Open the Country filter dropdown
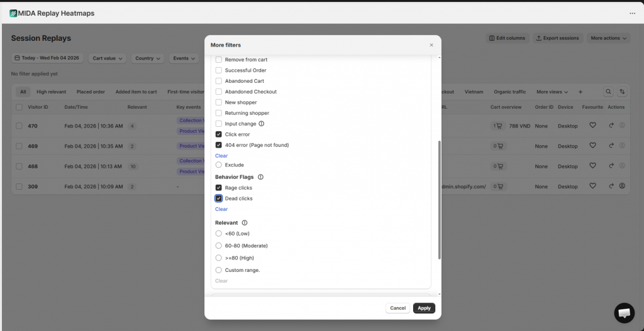The height and width of the screenshot is (331, 644). [x=148, y=58]
